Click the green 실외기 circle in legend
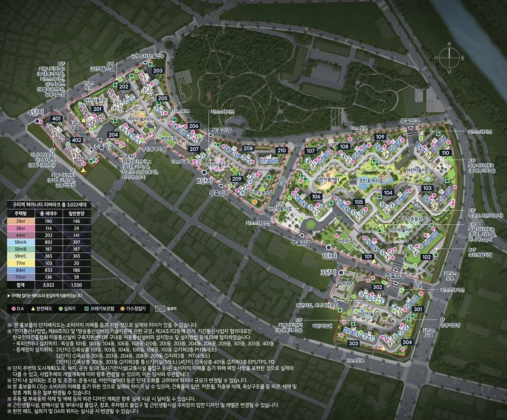This screenshot has height=420, width=507. 61,309
